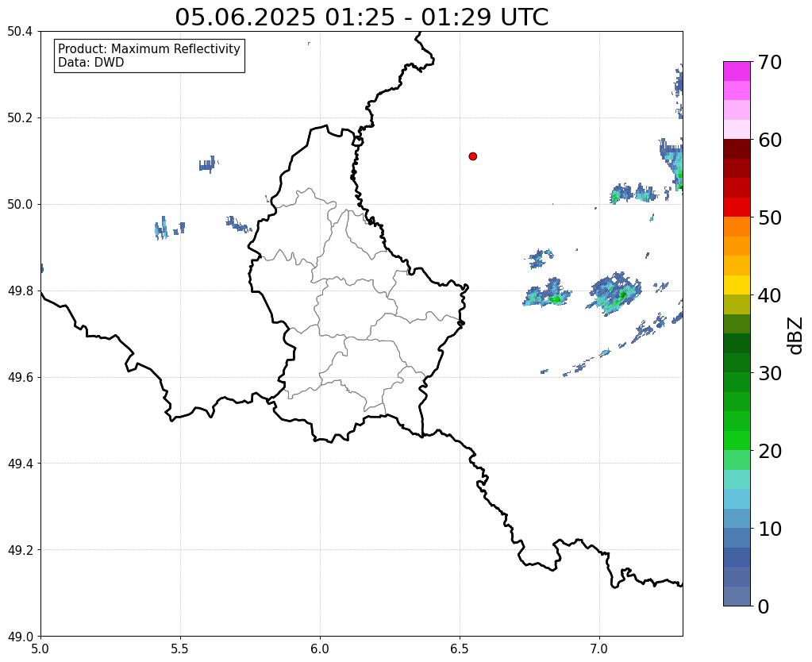812x662 pixels.
Task: Click colorbar tick label 0
Action: point(764,606)
